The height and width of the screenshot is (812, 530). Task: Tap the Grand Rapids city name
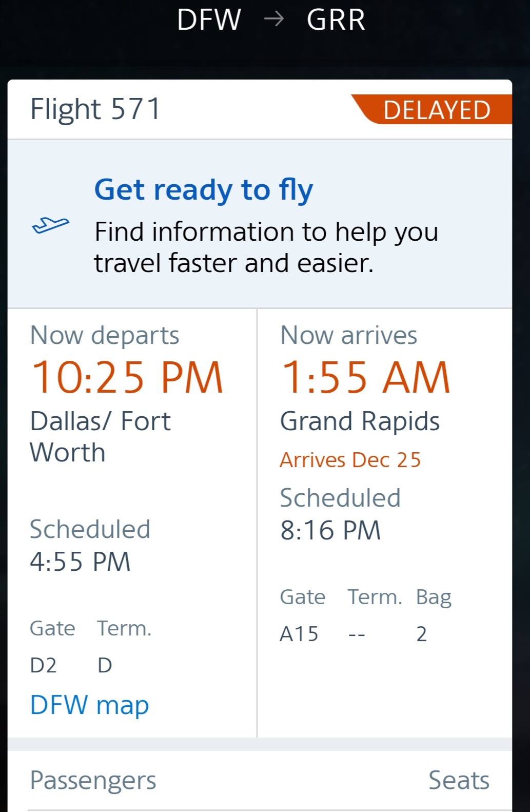tap(360, 421)
